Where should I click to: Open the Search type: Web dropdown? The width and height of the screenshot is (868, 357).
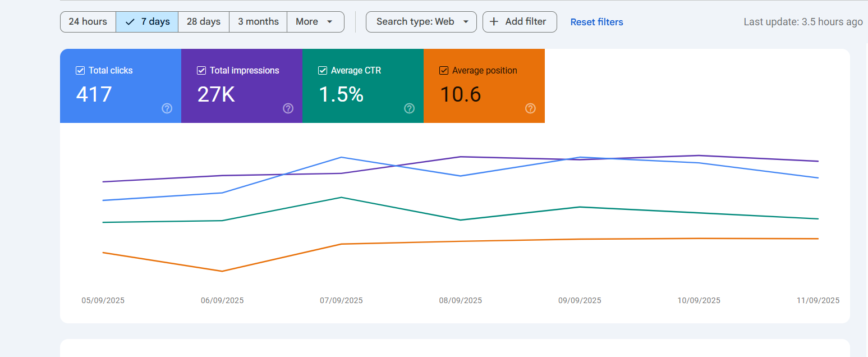(x=421, y=22)
